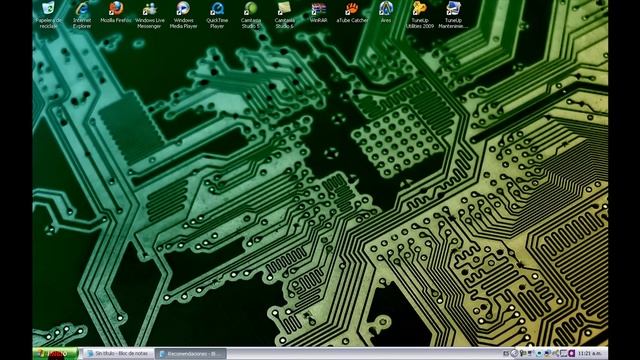Switch to Sin título - Bloc de notas

point(118,353)
